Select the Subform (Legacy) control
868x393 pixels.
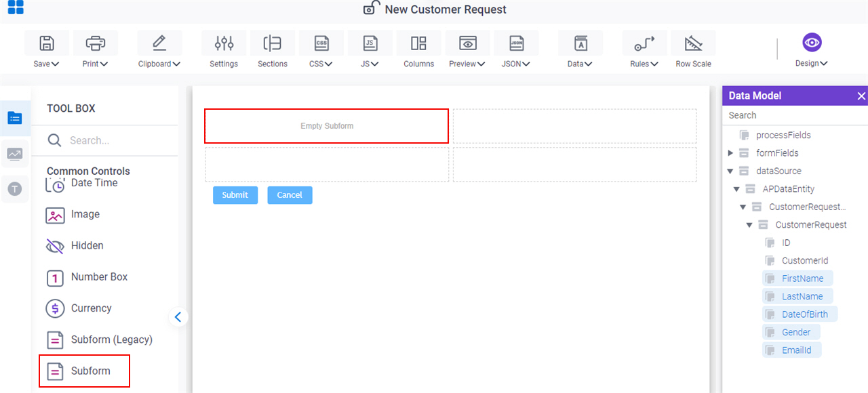coord(99,339)
